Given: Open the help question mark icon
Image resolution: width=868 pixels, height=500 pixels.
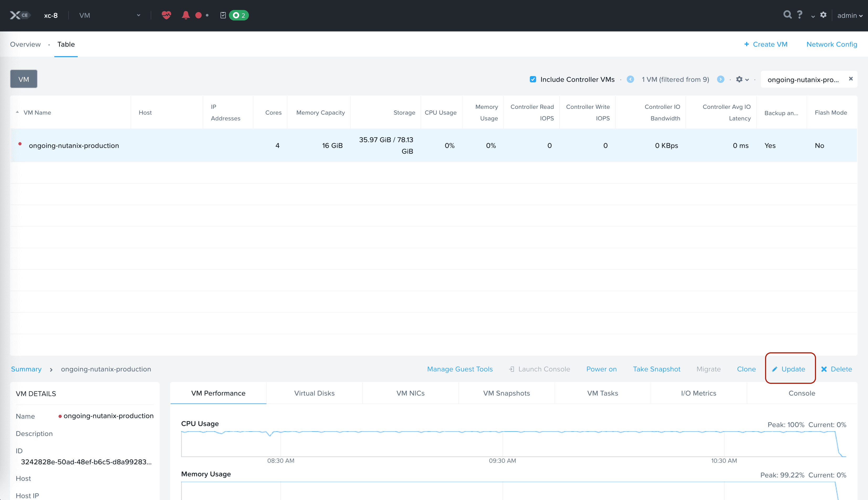Looking at the screenshot, I should pos(800,14).
